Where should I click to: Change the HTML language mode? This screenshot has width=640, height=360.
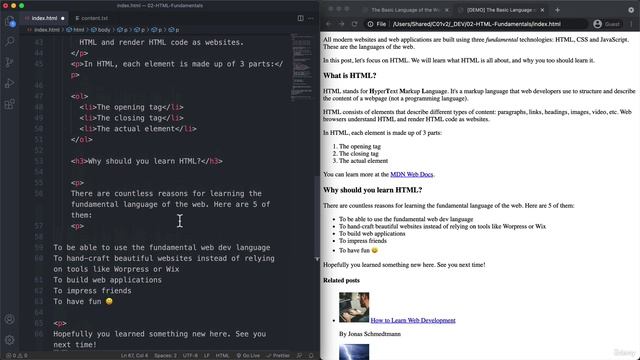pyautogui.click(x=222, y=356)
